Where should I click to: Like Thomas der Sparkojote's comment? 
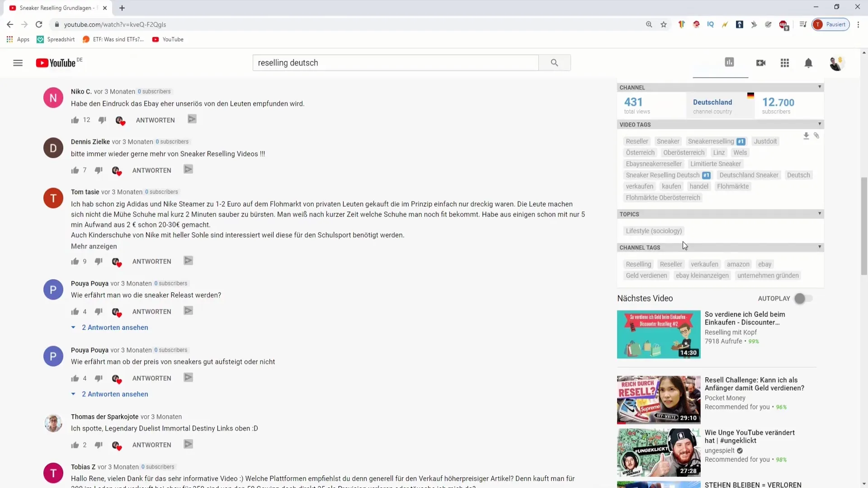(75, 445)
